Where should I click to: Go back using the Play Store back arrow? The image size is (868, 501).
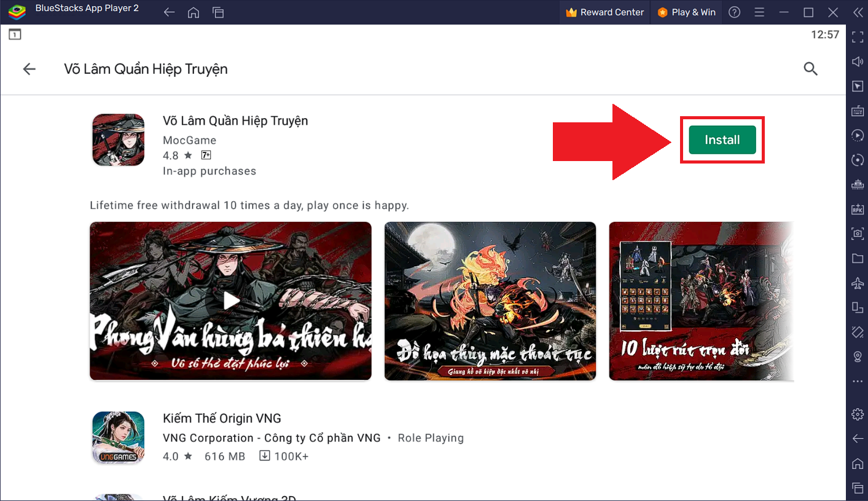point(29,69)
